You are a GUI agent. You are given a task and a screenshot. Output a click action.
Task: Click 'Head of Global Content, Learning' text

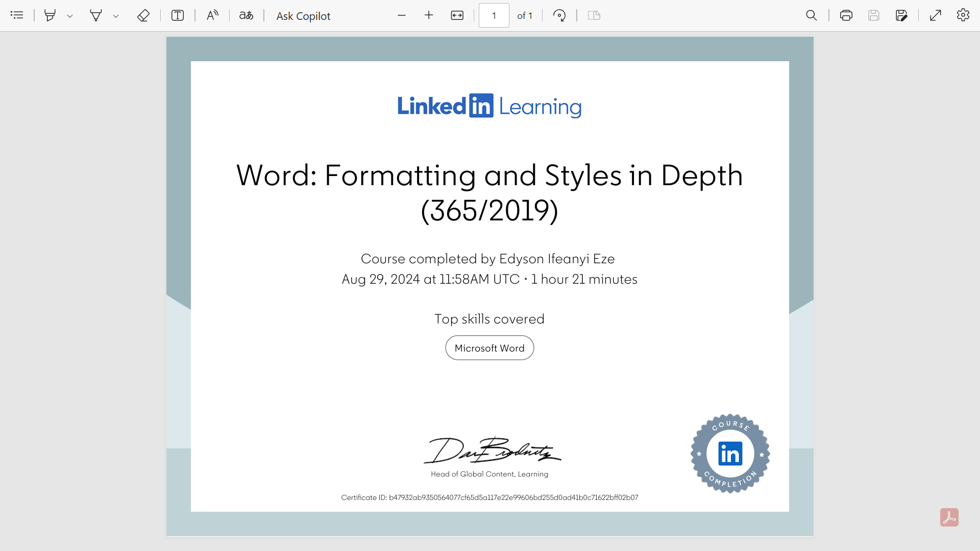[x=489, y=474]
